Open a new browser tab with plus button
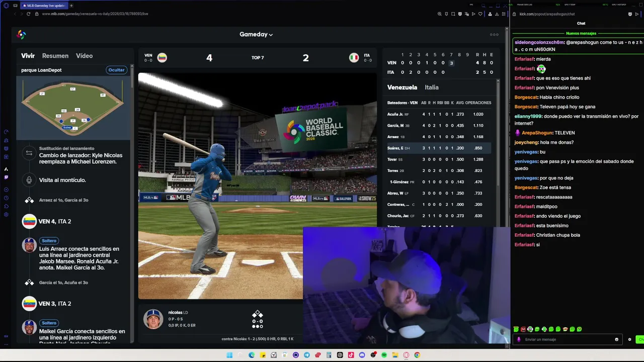 tap(71, 6)
